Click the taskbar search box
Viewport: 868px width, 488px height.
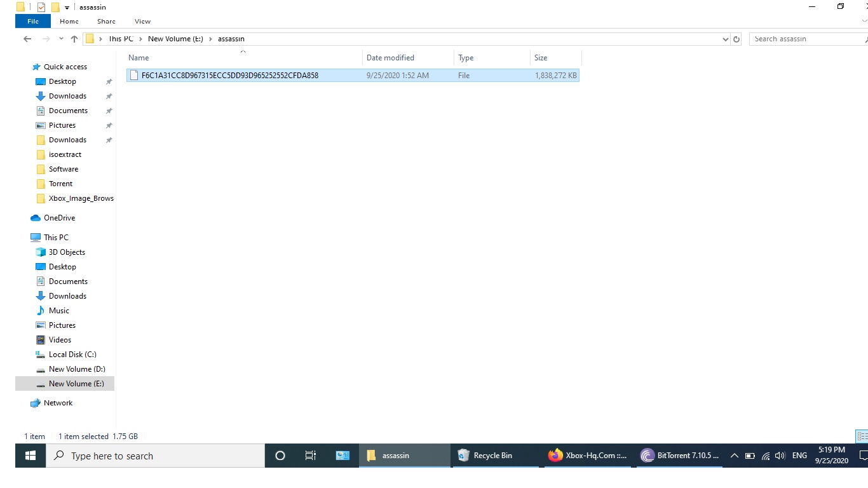pos(155,456)
